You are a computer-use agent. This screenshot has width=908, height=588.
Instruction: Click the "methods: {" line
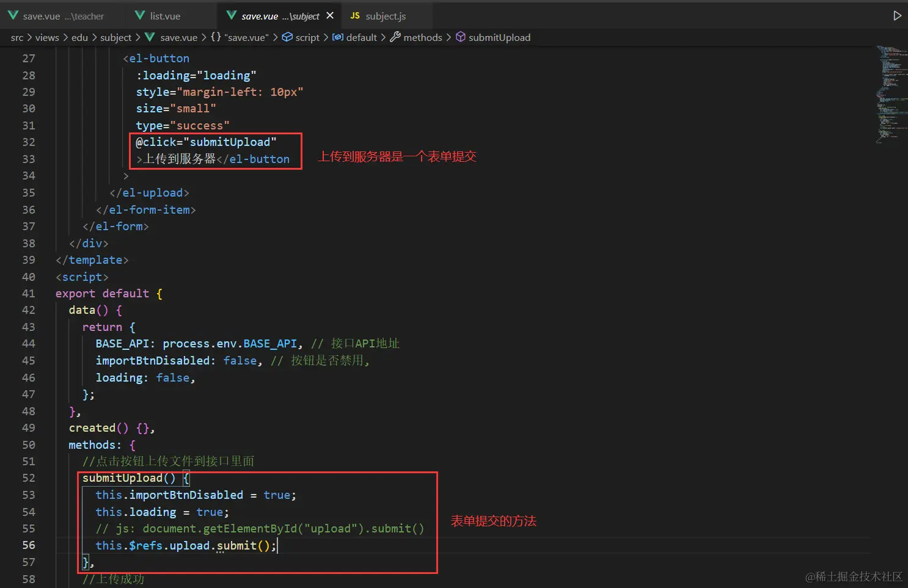pyautogui.click(x=102, y=445)
